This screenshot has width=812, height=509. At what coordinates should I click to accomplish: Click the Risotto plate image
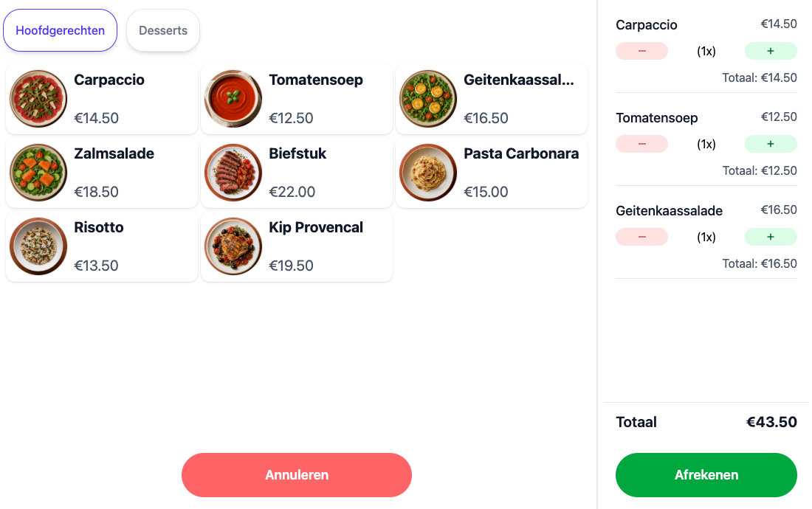pos(38,246)
